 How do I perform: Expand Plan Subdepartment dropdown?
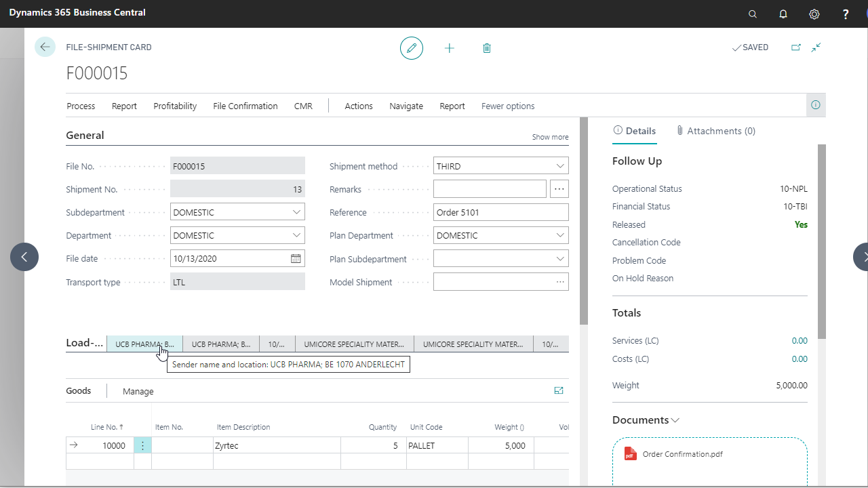pyautogui.click(x=560, y=258)
